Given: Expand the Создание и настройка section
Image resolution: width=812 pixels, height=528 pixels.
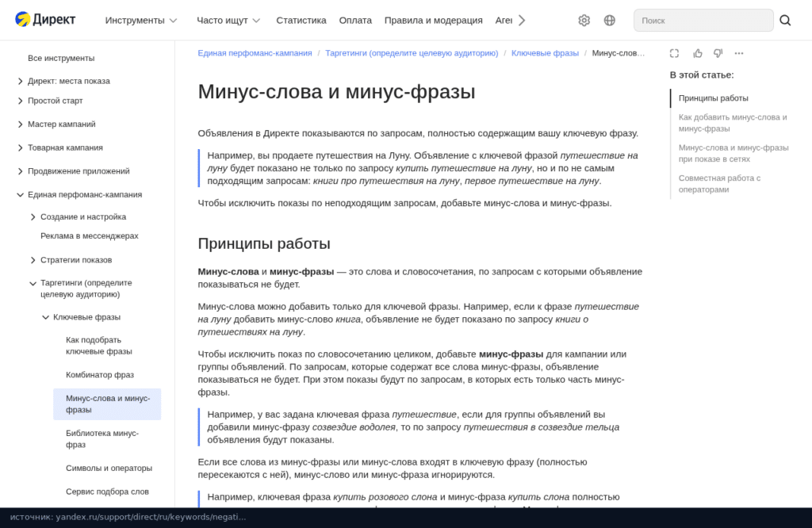Looking at the screenshot, I should (x=33, y=217).
